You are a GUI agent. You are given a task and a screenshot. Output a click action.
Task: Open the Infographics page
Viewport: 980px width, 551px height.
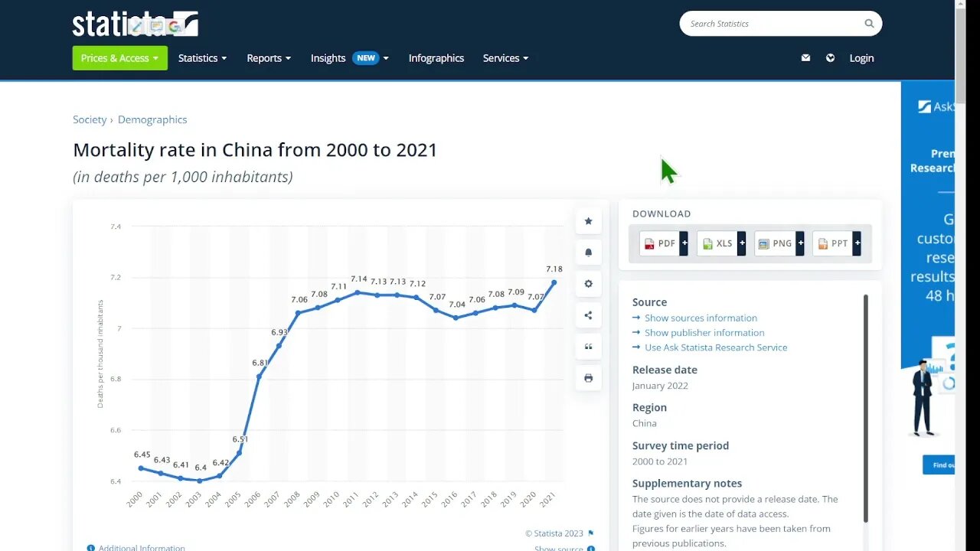coord(436,58)
